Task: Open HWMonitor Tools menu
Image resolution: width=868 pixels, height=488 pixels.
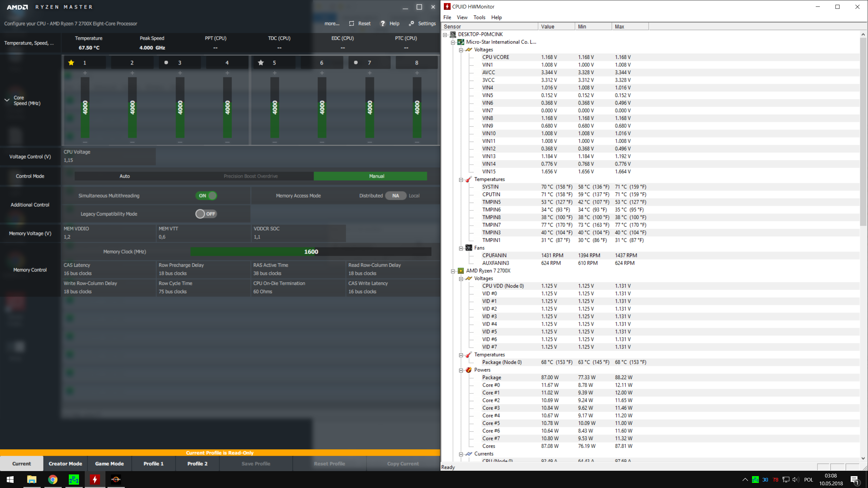Action: 479,17
